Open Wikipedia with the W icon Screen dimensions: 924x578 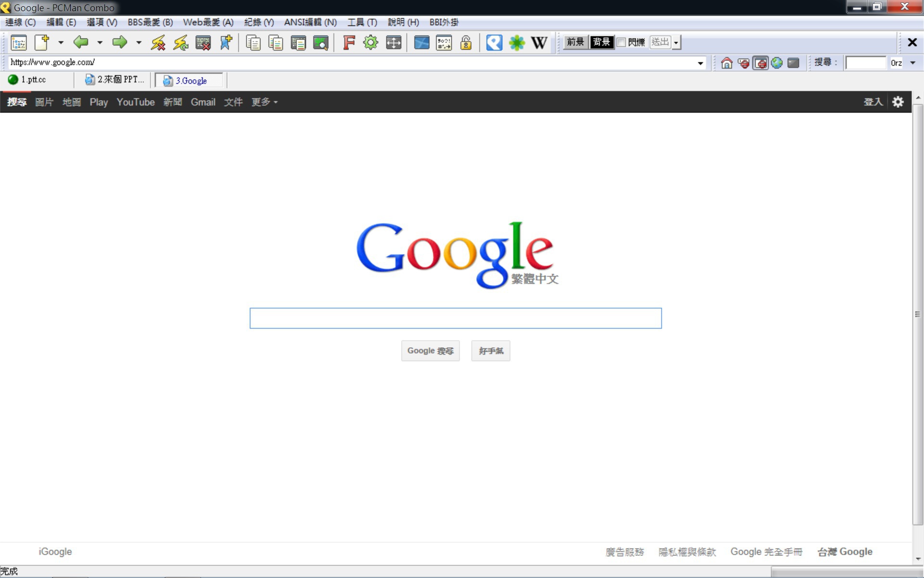(x=539, y=43)
